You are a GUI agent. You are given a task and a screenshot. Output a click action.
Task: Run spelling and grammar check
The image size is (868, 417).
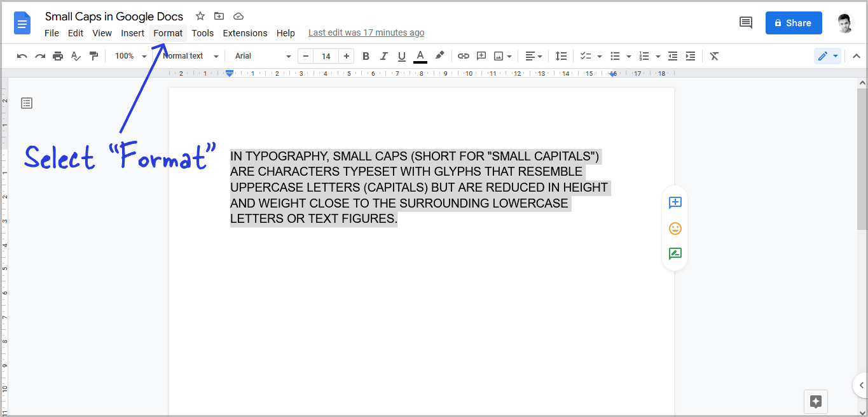pyautogui.click(x=76, y=56)
